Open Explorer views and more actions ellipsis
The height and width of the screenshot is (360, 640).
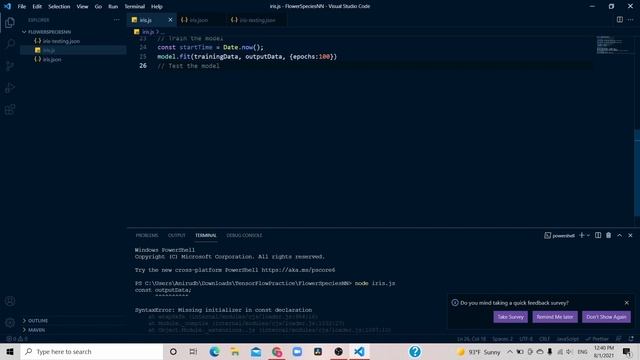pyautogui.click(x=117, y=20)
